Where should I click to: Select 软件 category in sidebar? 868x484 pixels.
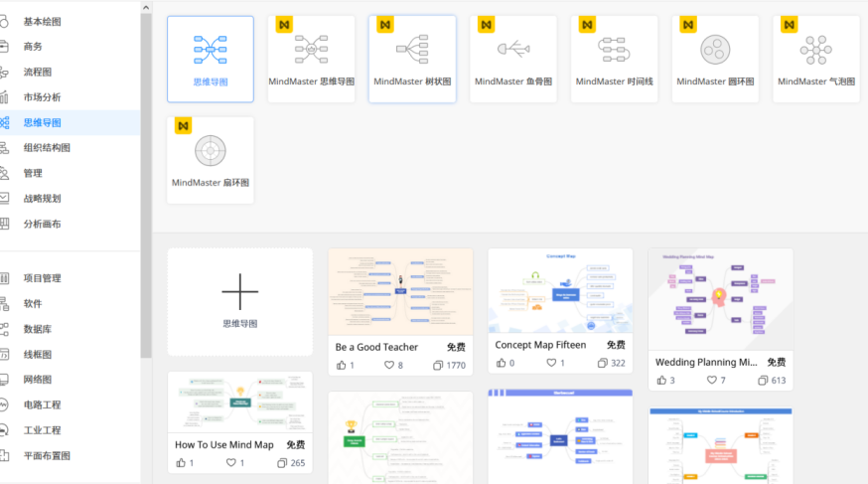click(x=70, y=303)
